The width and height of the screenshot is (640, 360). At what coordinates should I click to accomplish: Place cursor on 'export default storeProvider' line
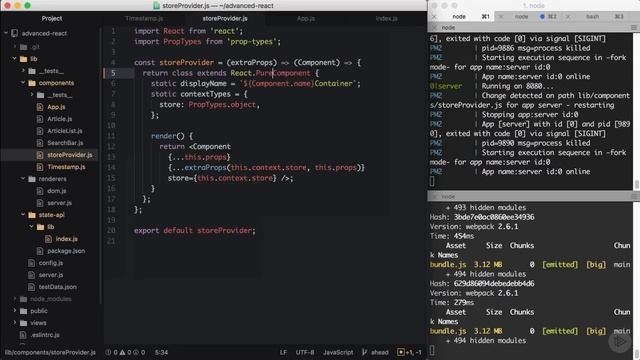tap(195, 231)
